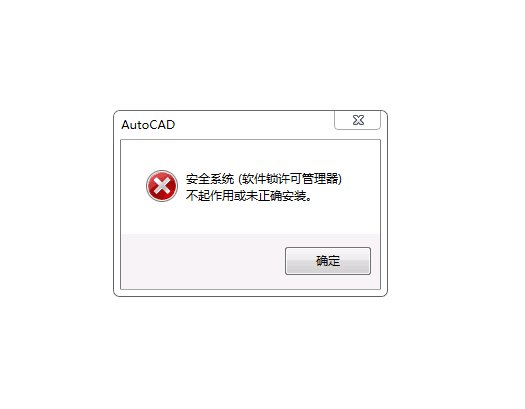Select the stop-sign error symbol beside the message
Screen dimensions: 525x409
(162, 186)
